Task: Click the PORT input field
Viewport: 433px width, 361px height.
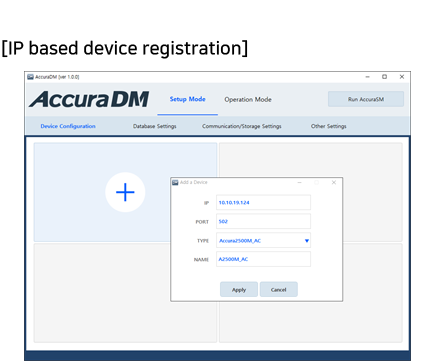Action: click(x=263, y=221)
